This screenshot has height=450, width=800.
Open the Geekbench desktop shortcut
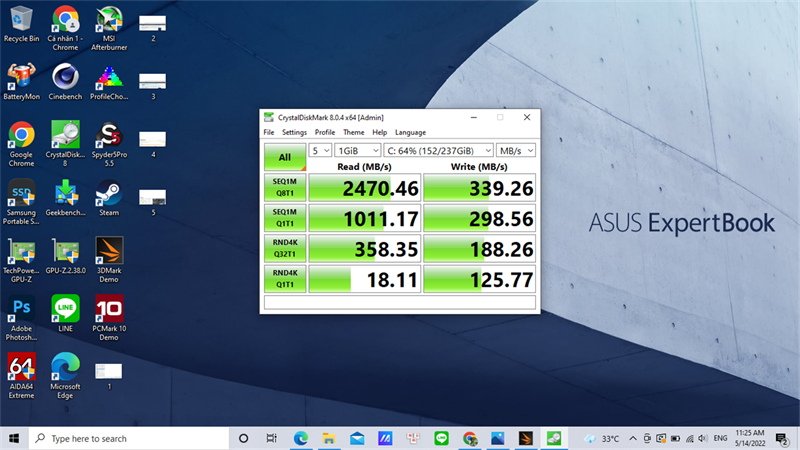(65, 198)
